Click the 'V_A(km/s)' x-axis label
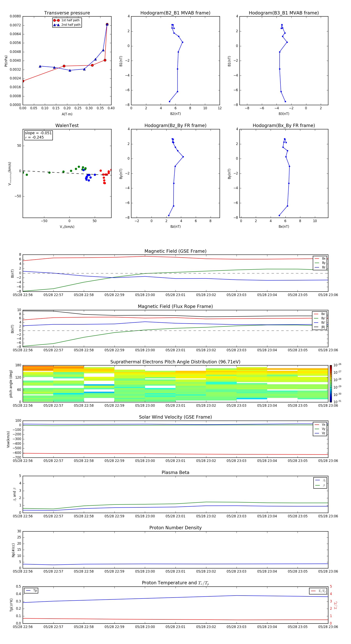This screenshot has height=644, width=351. click(x=67, y=227)
